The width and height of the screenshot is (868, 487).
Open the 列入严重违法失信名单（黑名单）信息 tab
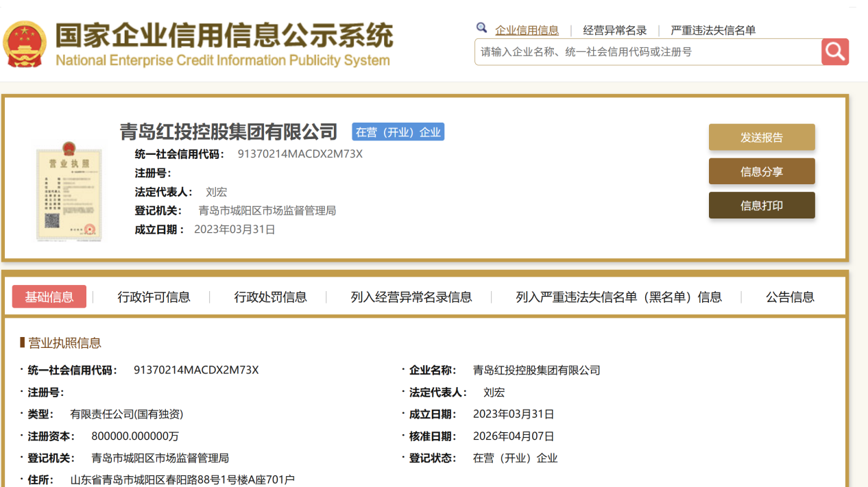click(x=618, y=297)
